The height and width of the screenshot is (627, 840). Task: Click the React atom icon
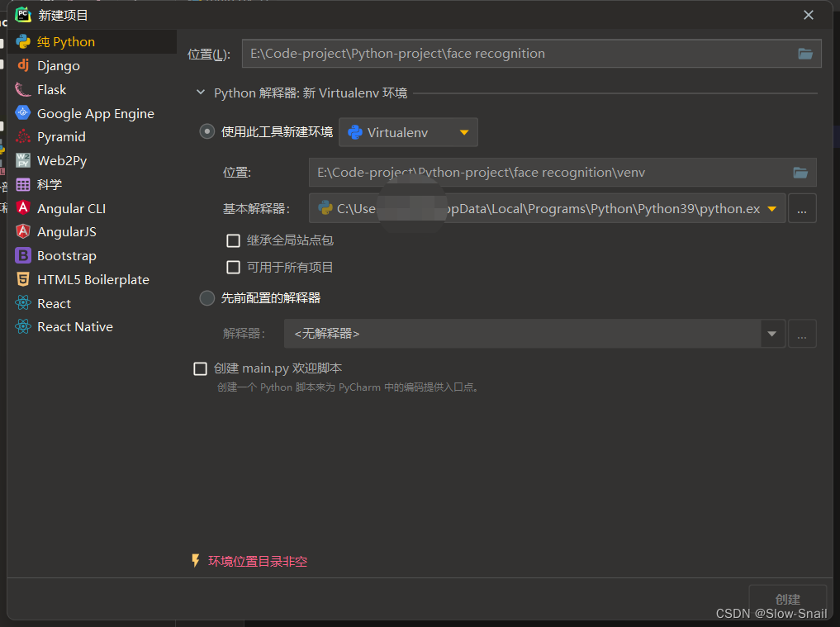click(23, 303)
